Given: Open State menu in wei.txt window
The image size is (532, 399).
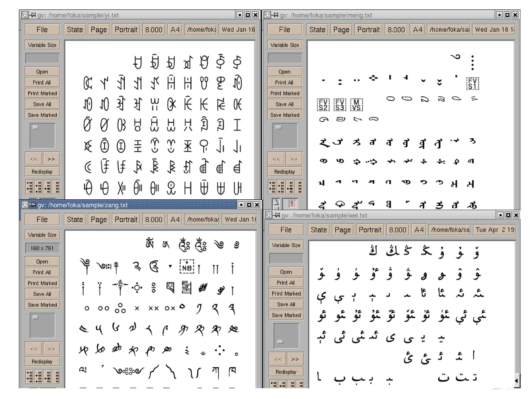Looking at the screenshot, I should [318, 230].
